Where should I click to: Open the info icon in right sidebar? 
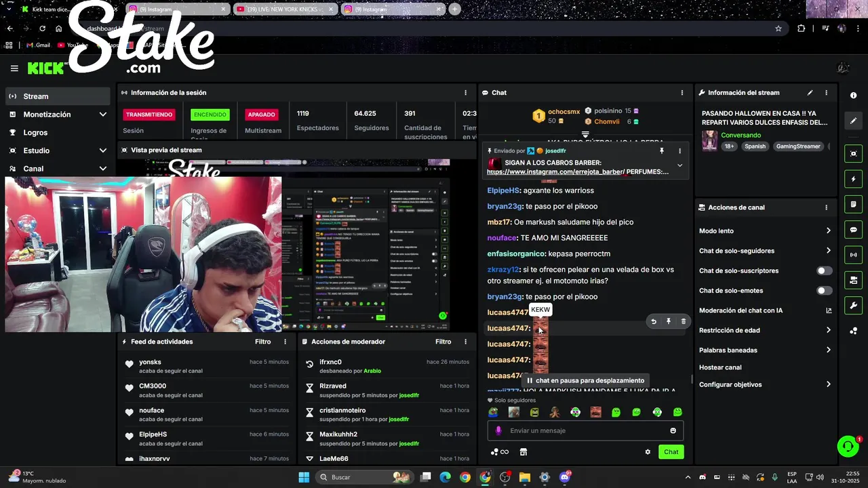[x=854, y=96]
